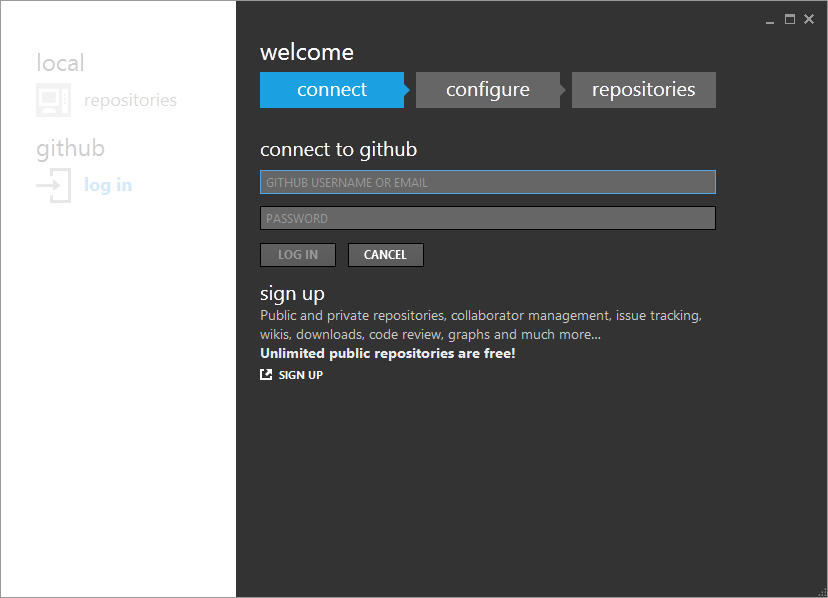Select local repositories in sidebar
Image resolution: width=828 pixels, height=598 pixels.
click(130, 100)
